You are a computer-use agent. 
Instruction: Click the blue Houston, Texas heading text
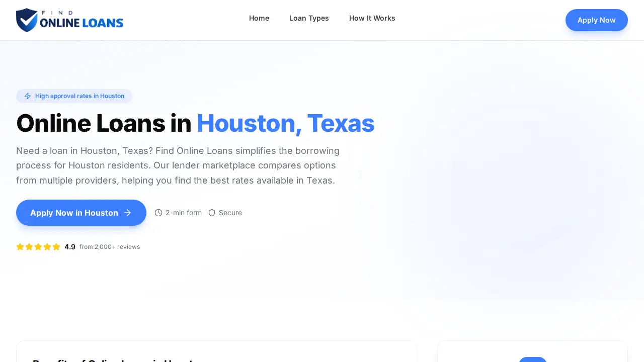click(x=285, y=123)
